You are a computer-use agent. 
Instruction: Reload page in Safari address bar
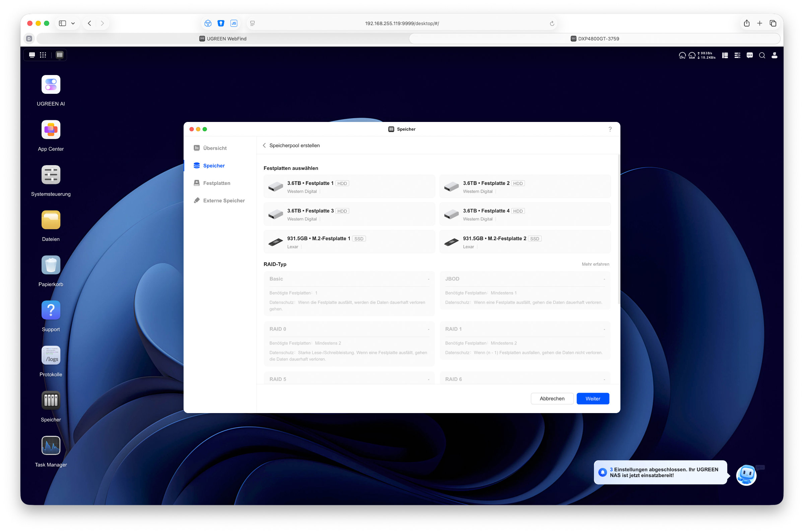coord(552,23)
